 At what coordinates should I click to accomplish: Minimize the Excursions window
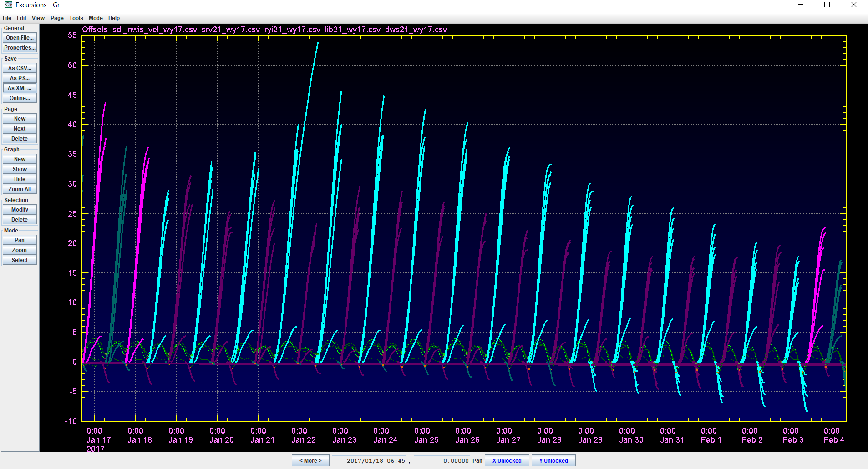(801, 5)
